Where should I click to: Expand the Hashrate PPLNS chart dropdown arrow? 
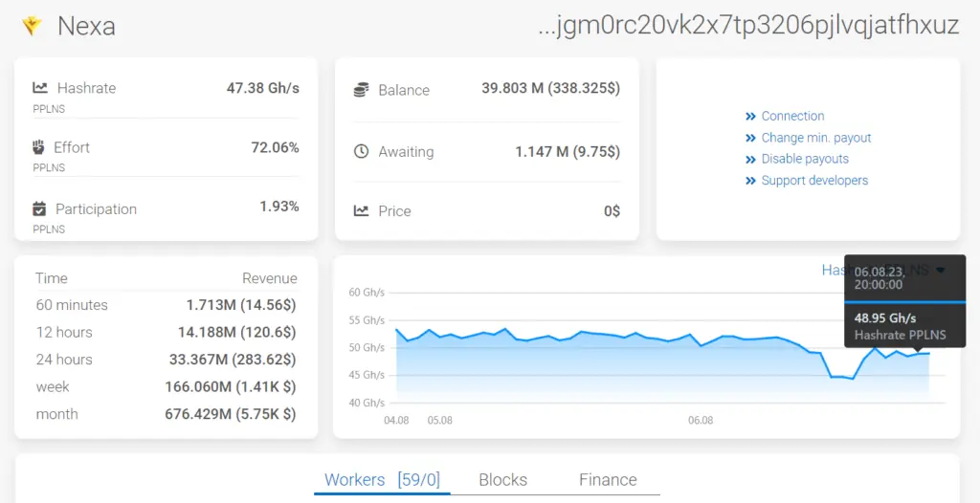(x=941, y=270)
